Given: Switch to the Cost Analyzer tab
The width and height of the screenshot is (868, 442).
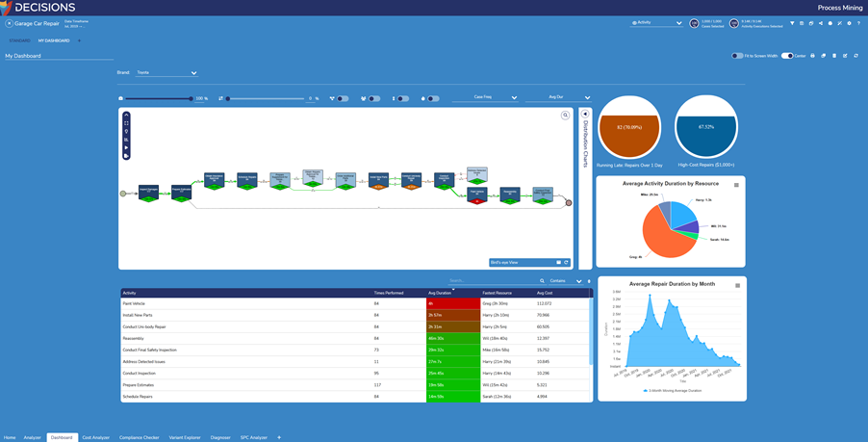Looking at the screenshot, I should click(95, 437).
